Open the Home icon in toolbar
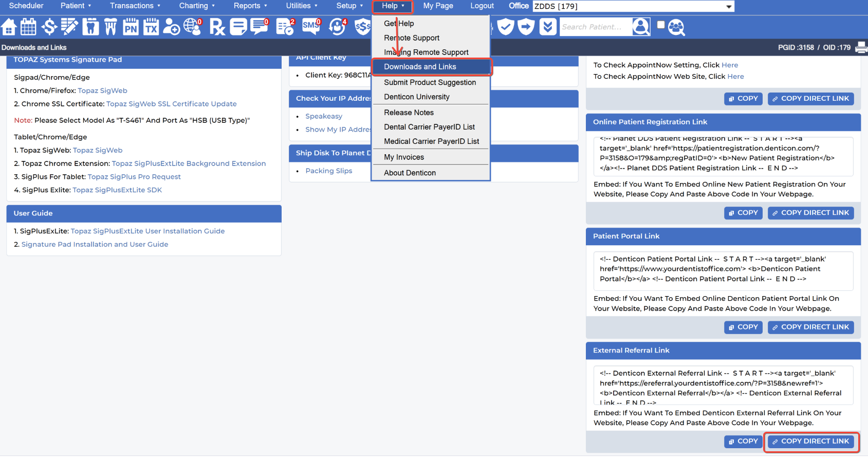This screenshot has height=459, width=868. point(9,26)
